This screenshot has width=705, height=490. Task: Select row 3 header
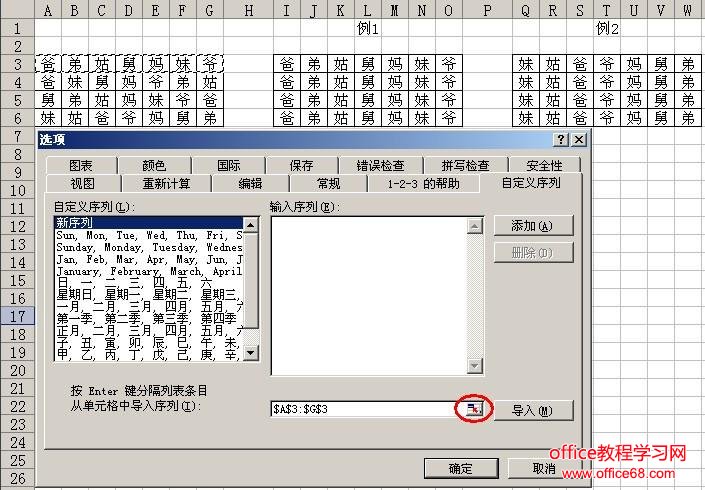click(x=17, y=64)
